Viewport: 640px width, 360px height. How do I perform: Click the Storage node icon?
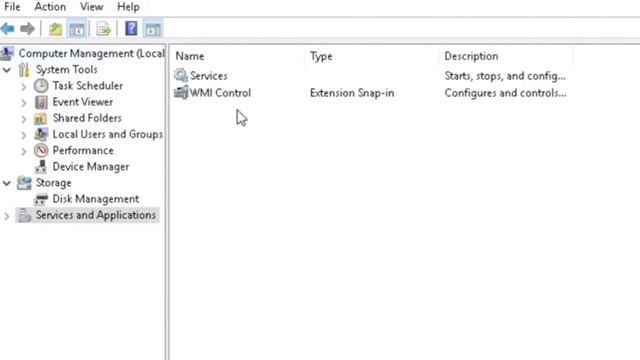(24, 183)
